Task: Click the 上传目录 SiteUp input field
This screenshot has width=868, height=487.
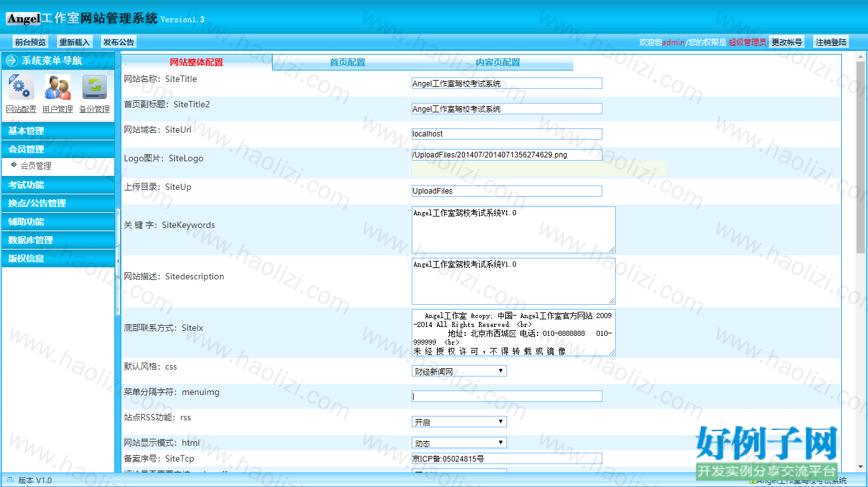Action: click(507, 191)
